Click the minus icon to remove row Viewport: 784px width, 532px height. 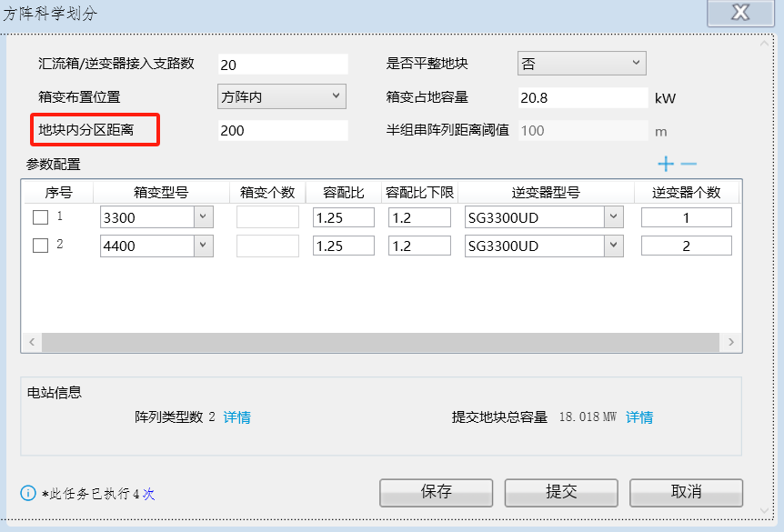click(x=689, y=164)
